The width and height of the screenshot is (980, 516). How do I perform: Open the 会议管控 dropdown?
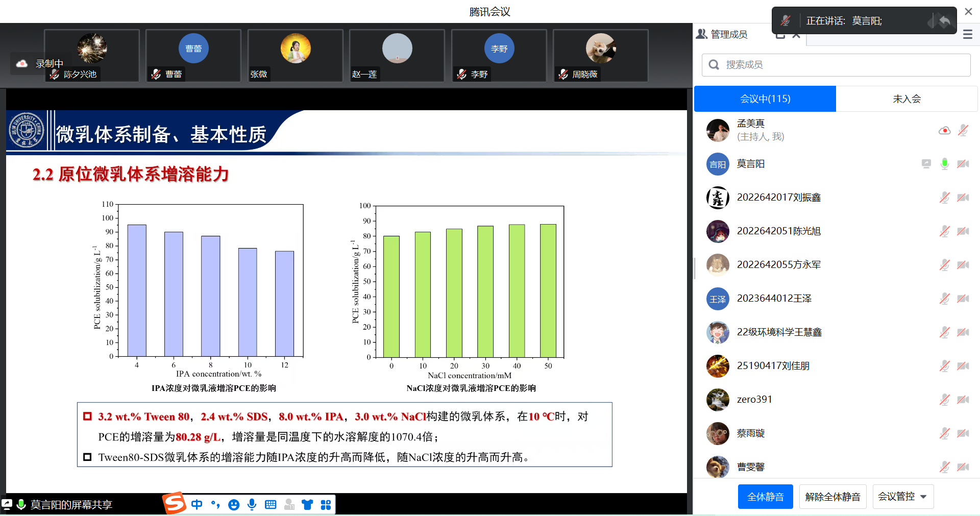tap(902, 497)
